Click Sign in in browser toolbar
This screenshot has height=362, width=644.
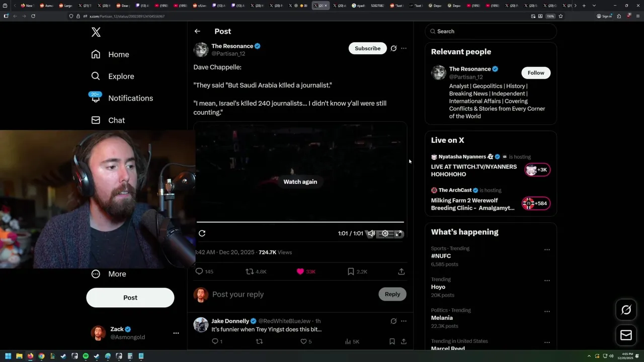click(604, 16)
